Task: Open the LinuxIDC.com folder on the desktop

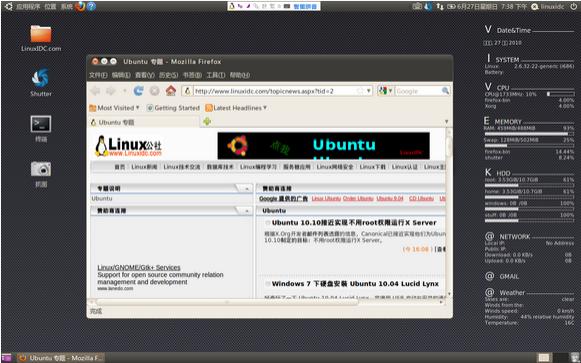Action: pyautogui.click(x=41, y=38)
